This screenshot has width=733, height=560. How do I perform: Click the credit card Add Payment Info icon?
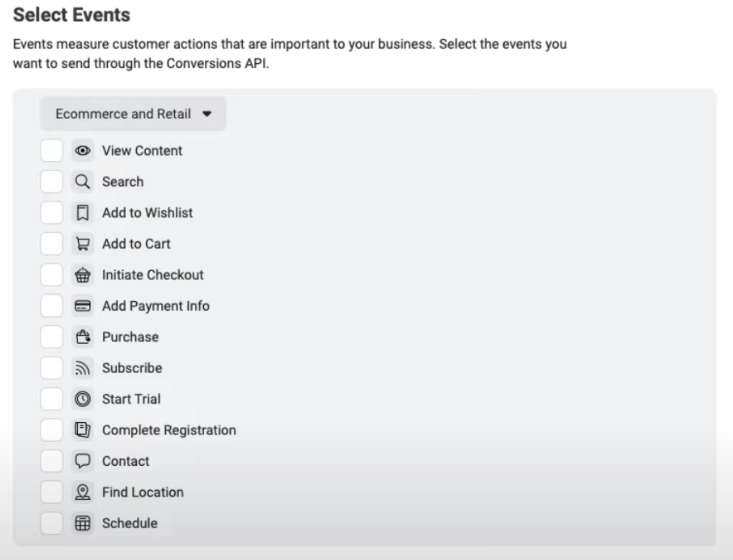click(83, 306)
